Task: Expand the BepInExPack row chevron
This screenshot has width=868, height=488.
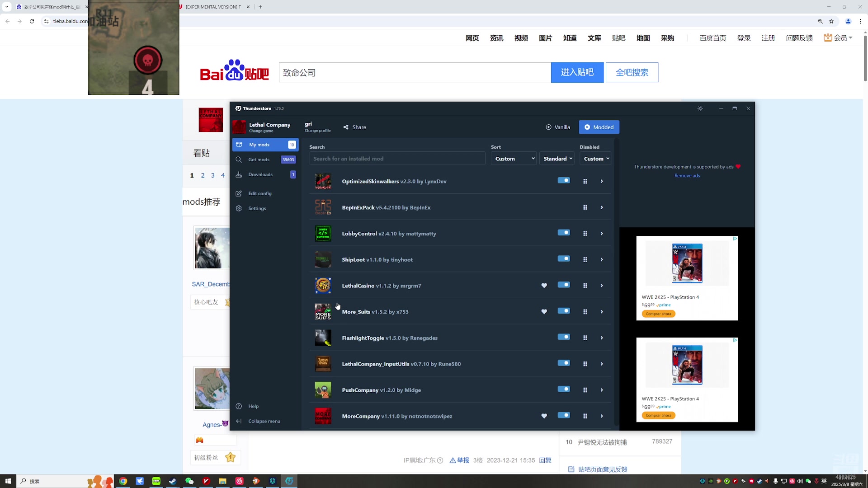Action: [x=602, y=207]
